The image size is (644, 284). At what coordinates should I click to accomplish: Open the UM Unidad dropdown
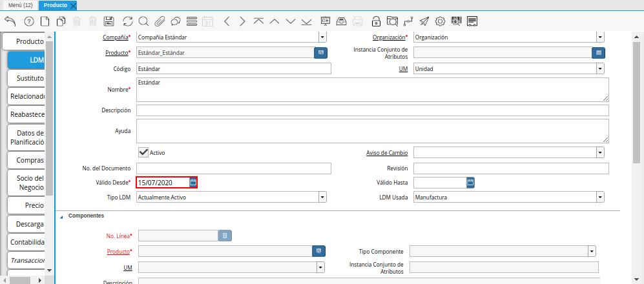600,68
